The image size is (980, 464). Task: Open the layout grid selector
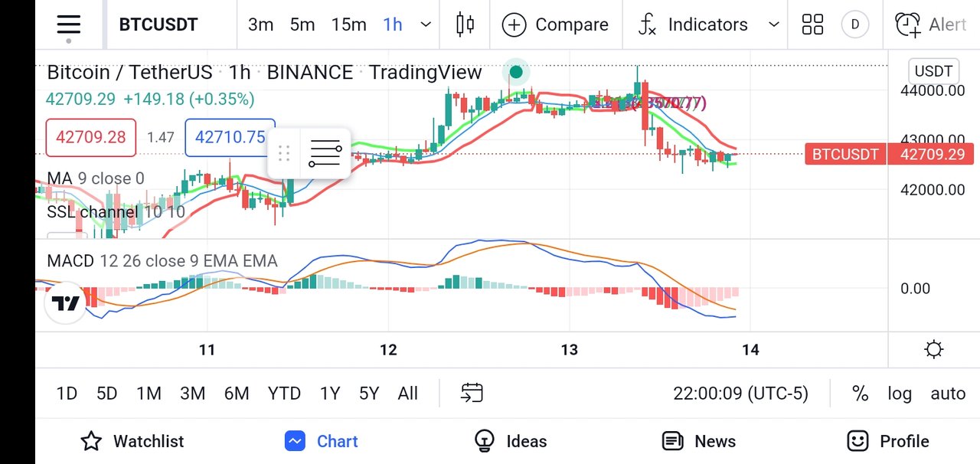click(x=812, y=25)
